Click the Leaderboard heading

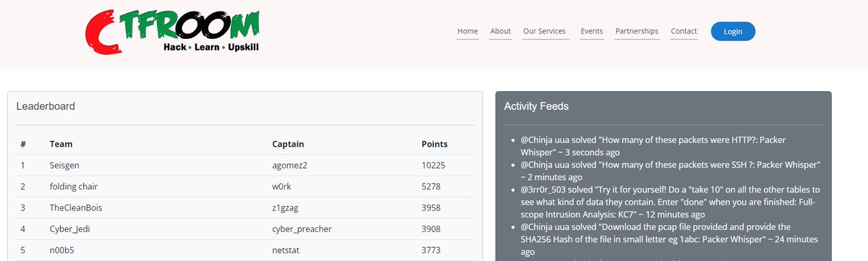46,106
